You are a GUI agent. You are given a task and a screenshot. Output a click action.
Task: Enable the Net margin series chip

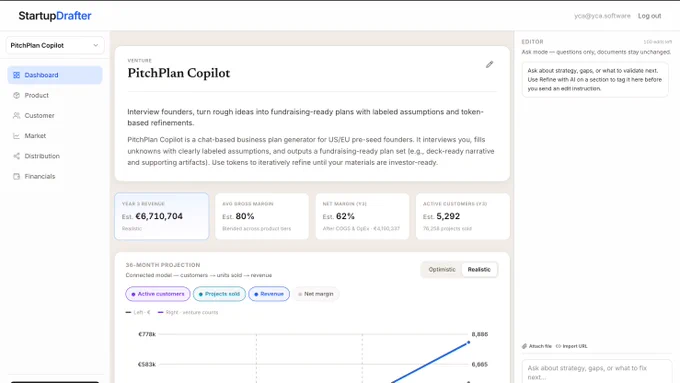point(316,294)
